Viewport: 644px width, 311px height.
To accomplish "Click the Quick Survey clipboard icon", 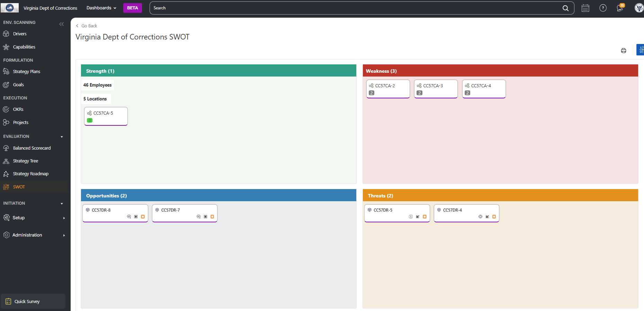I will (x=8, y=301).
